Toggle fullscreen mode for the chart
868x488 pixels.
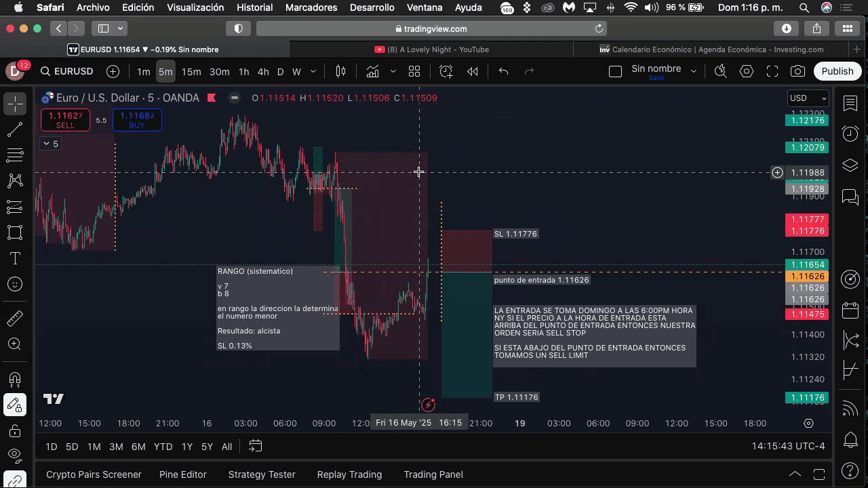(x=772, y=71)
